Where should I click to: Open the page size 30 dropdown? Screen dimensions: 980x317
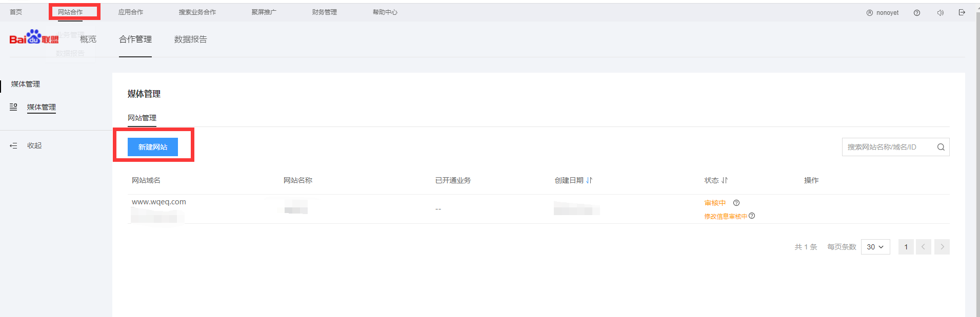point(875,247)
